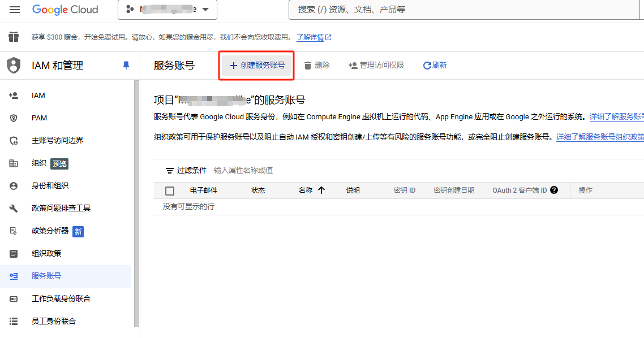644x338 pixels.
Task: Click the wrench icon for 政策问题排查工具
Action: 14,209
